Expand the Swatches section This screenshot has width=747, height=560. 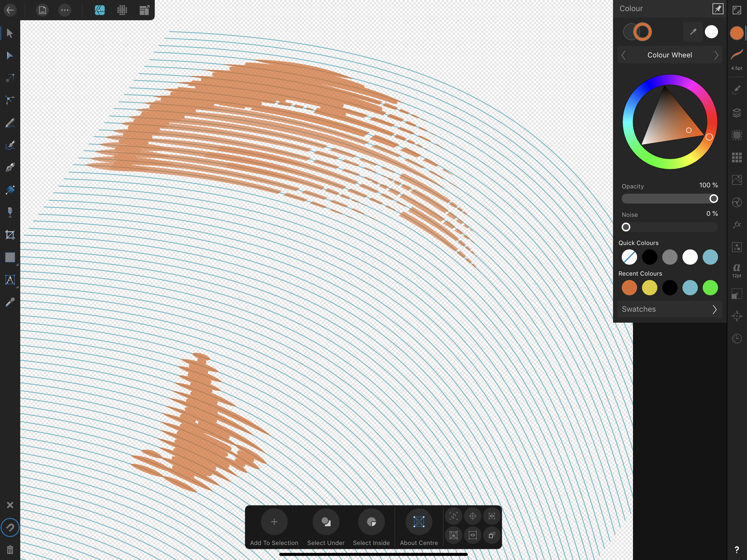pos(670,309)
